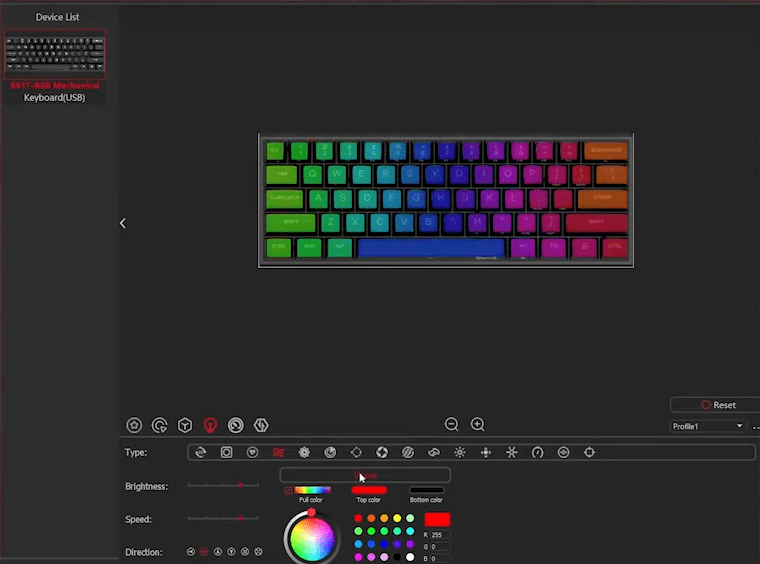This screenshot has height=564, width=760.
Task: Collapse the Device List side panel arrow
Action: click(x=123, y=223)
